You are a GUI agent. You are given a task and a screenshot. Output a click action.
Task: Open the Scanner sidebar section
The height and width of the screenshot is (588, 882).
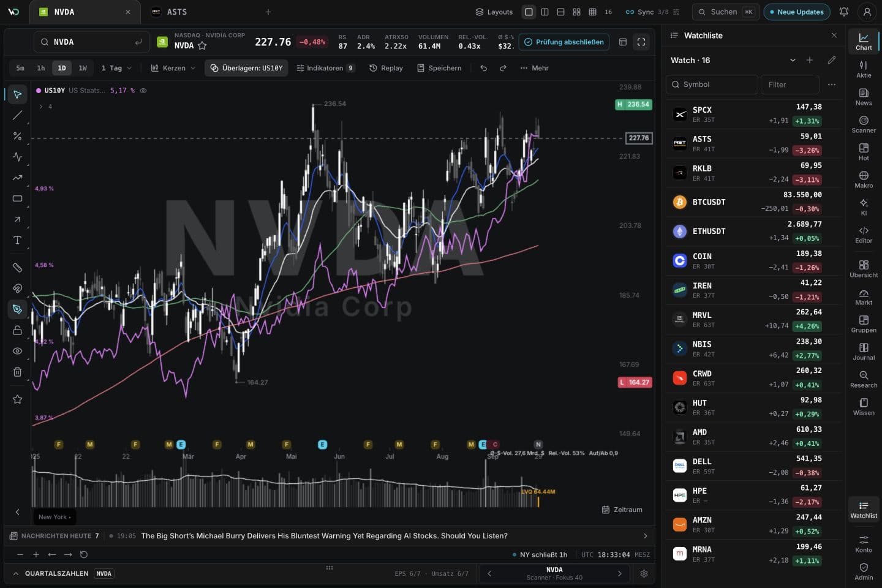[864, 124]
